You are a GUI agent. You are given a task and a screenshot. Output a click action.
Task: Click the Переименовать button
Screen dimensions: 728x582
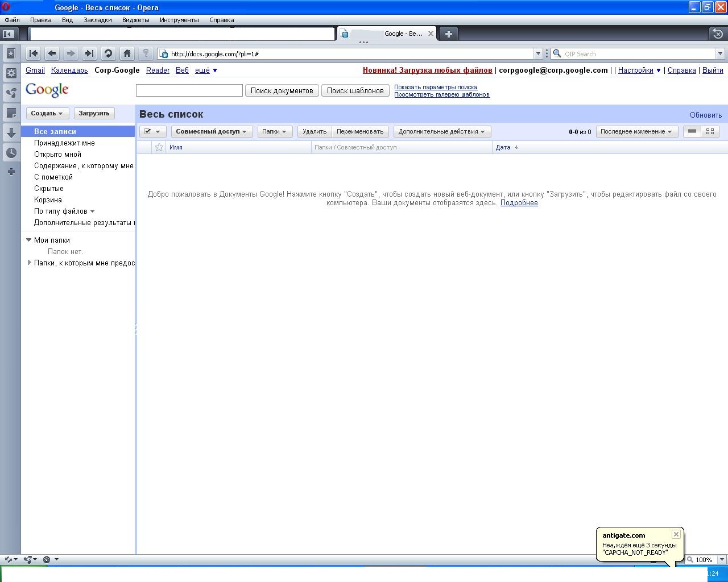(360, 131)
